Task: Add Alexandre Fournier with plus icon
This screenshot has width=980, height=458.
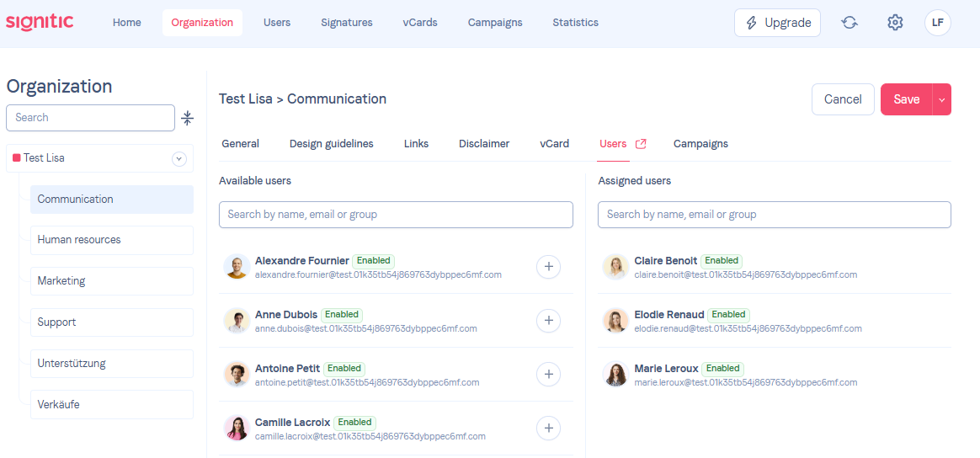Action: click(549, 267)
